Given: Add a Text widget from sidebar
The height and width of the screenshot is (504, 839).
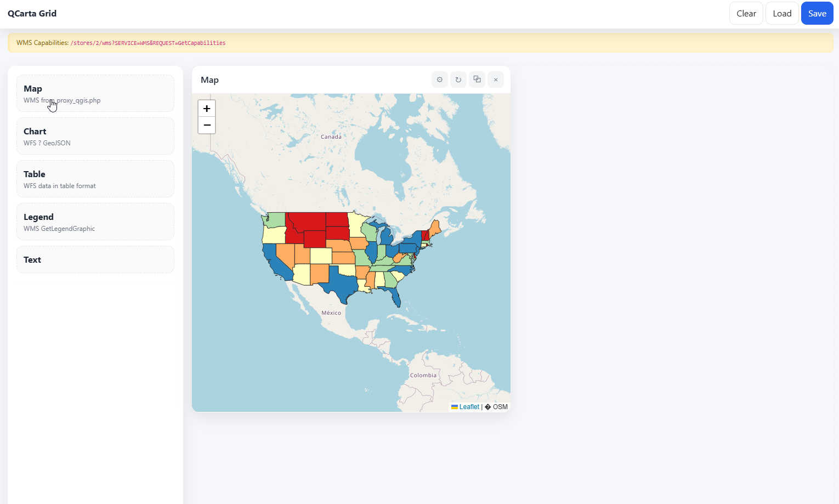Looking at the screenshot, I should (95, 259).
